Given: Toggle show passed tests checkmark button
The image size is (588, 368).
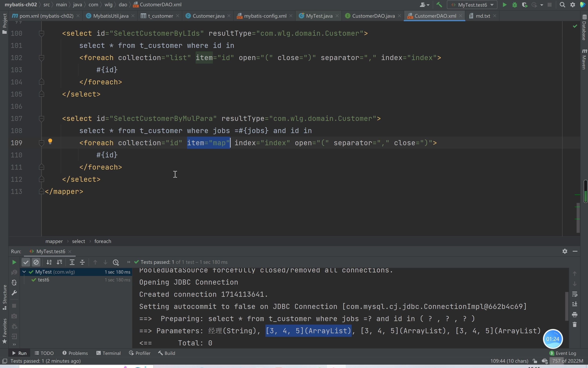Looking at the screenshot, I should [x=26, y=262].
